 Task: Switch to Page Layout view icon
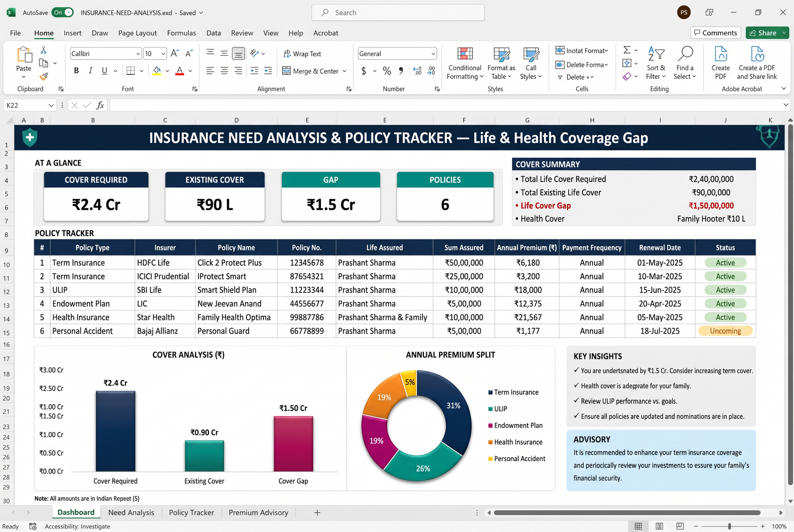pyautogui.click(x=659, y=526)
